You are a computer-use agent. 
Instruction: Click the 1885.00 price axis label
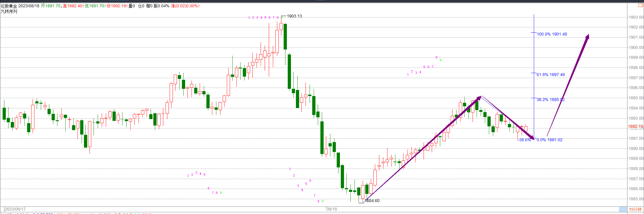(636, 199)
